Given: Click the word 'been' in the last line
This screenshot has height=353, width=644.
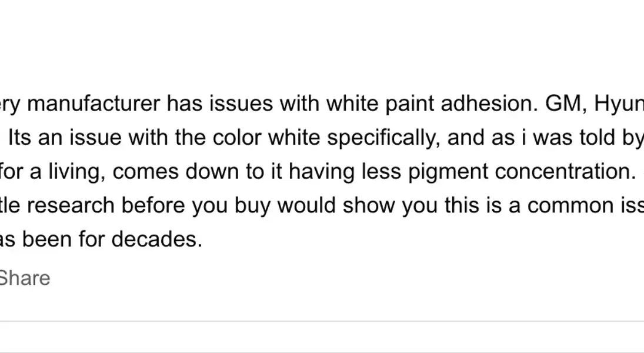Looking at the screenshot, I should click(x=47, y=239).
